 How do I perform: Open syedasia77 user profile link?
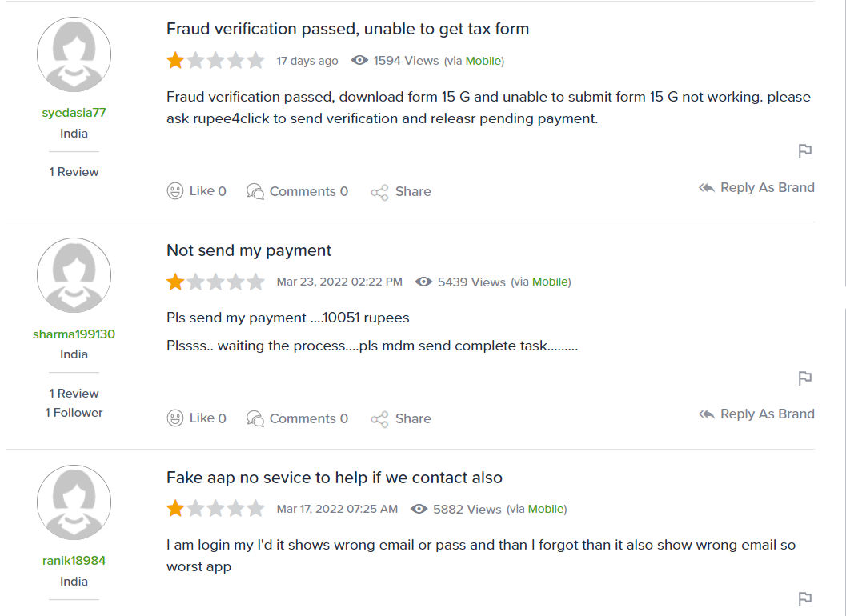74,113
